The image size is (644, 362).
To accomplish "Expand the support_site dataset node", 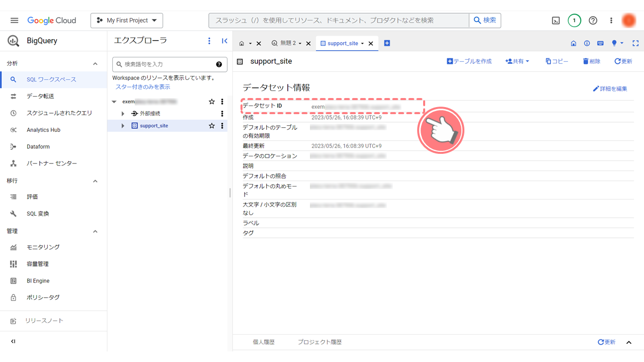I will tap(123, 126).
